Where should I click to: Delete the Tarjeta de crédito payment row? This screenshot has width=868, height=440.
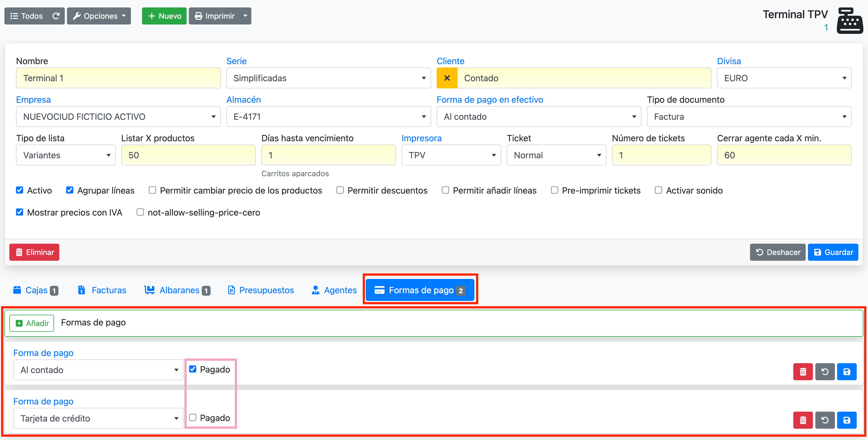(803, 420)
